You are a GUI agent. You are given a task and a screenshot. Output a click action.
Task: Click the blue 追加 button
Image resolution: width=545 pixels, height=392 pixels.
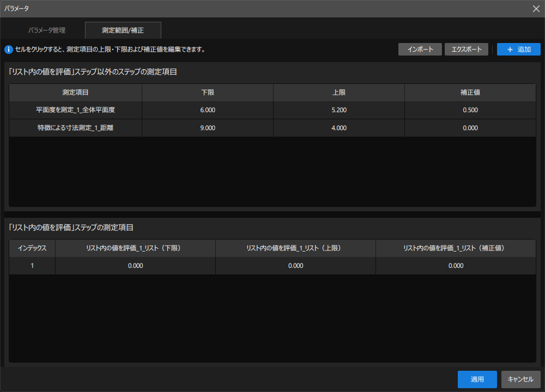click(x=519, y=50)
